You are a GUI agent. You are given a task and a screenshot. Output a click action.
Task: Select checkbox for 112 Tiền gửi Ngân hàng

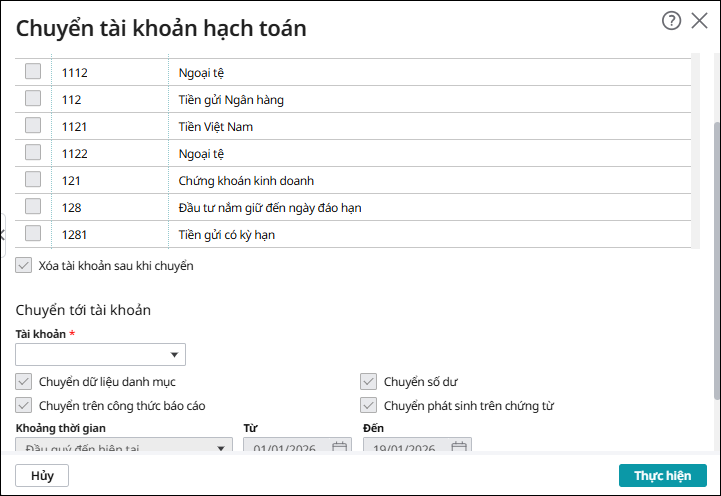point(33,99)
